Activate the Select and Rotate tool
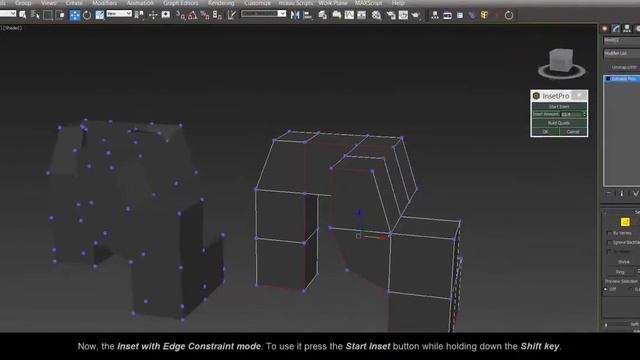The width and height of the screenshot is (640, 360). coord(87,15)
